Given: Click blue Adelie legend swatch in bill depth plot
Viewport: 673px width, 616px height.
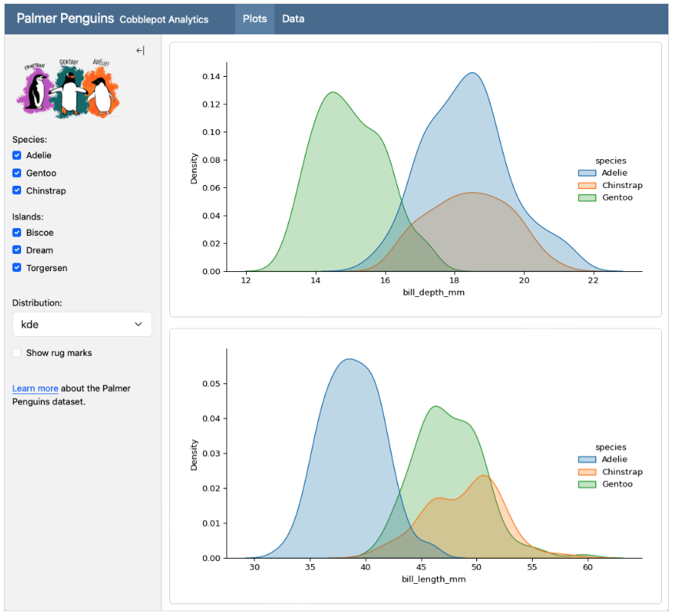Looking at the screenshot, I should point(587,173).
